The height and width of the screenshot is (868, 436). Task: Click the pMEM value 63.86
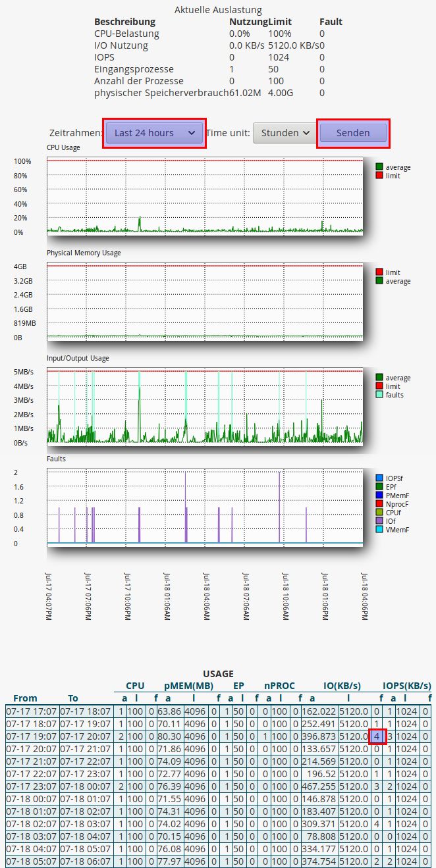(169, 711)
